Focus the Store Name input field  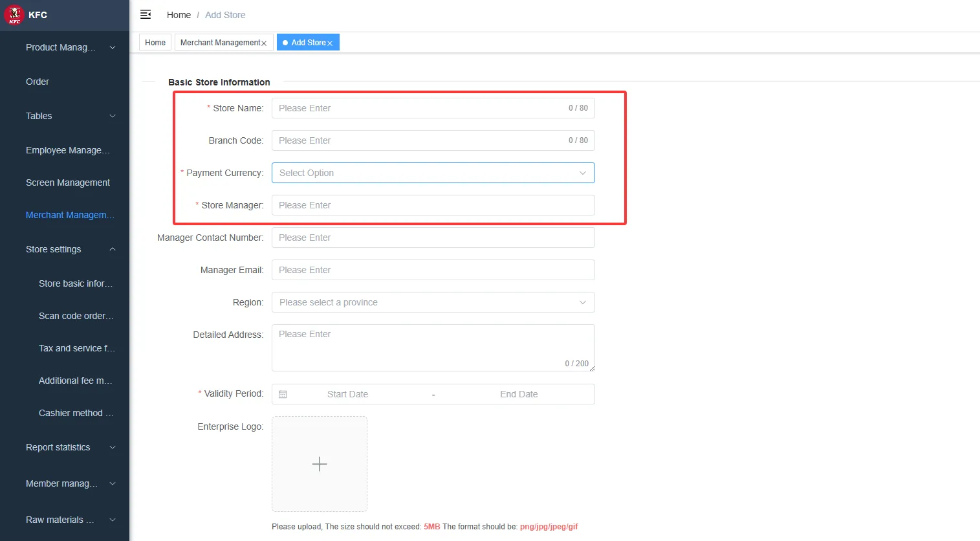[x=433, y=108]
